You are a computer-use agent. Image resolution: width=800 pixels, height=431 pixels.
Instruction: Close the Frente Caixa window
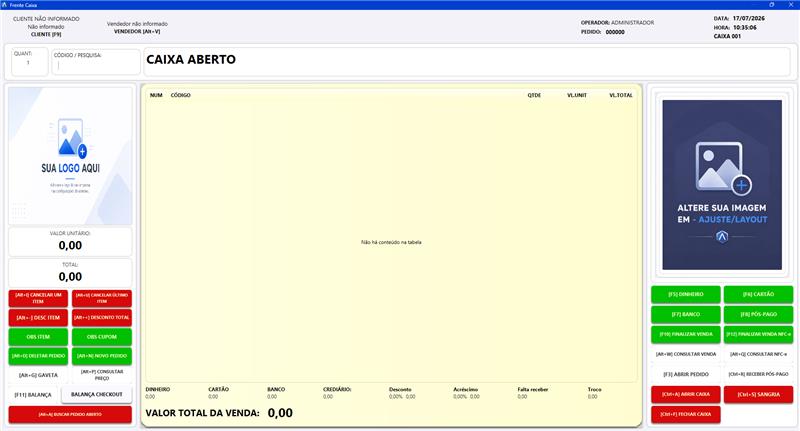791,5
